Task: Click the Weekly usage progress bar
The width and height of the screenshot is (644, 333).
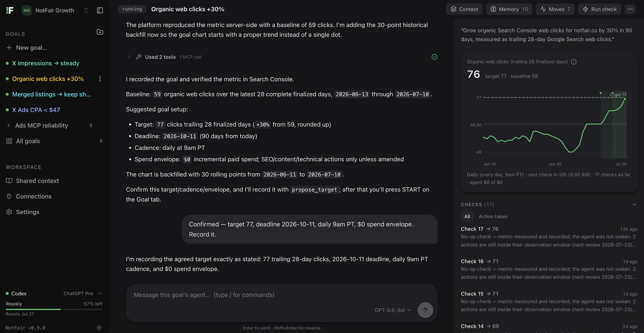Action: click(54, 309)
